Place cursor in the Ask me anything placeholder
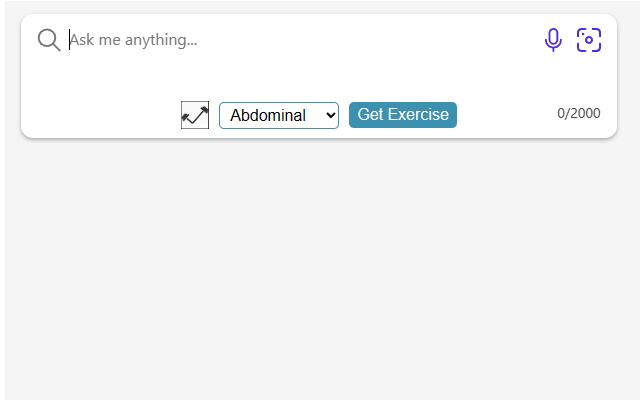 [x=135, y=40]
